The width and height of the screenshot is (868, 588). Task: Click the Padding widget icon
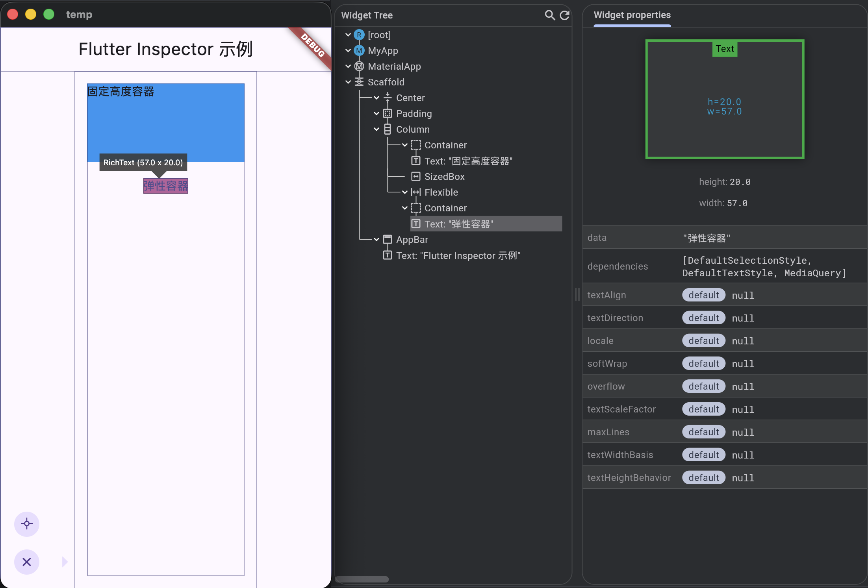[388, 114]
